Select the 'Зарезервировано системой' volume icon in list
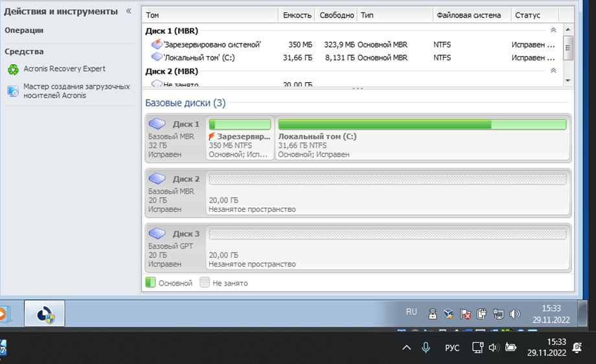596x364 pixels. coord(157,44)
